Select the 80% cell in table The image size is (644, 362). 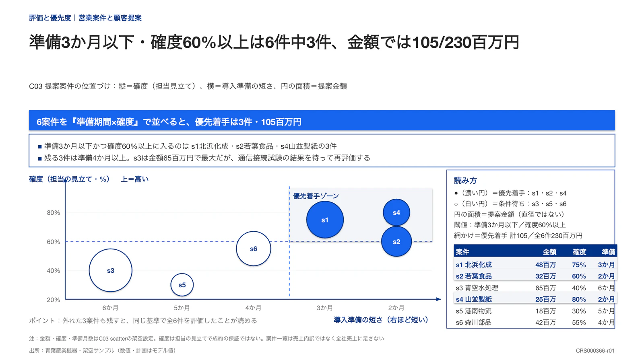[x=579, y=299]
